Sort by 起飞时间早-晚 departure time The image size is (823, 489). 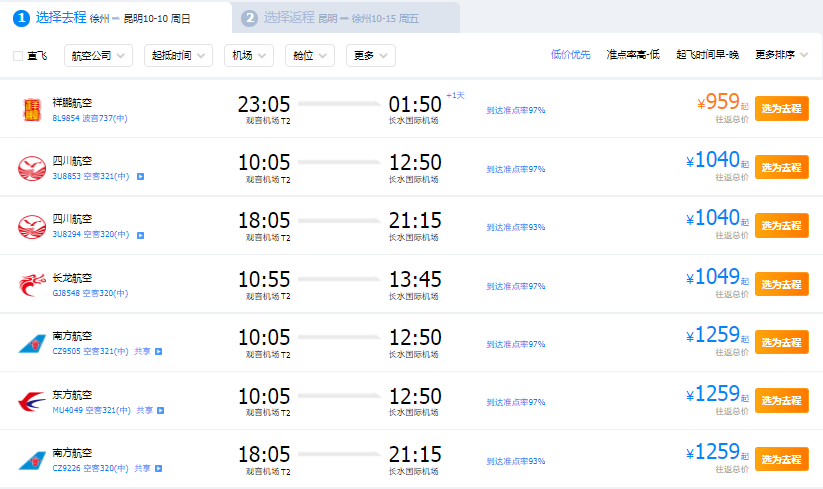708,55
